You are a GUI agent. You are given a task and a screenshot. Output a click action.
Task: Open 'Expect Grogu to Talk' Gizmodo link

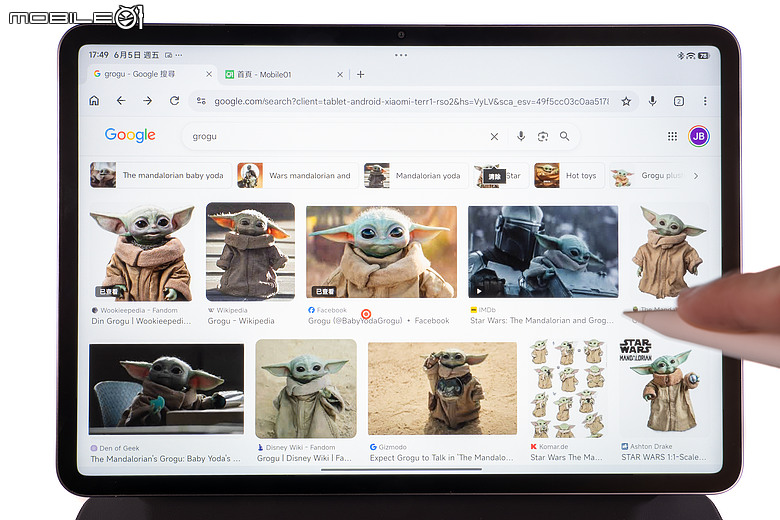[x=441, y=457]
